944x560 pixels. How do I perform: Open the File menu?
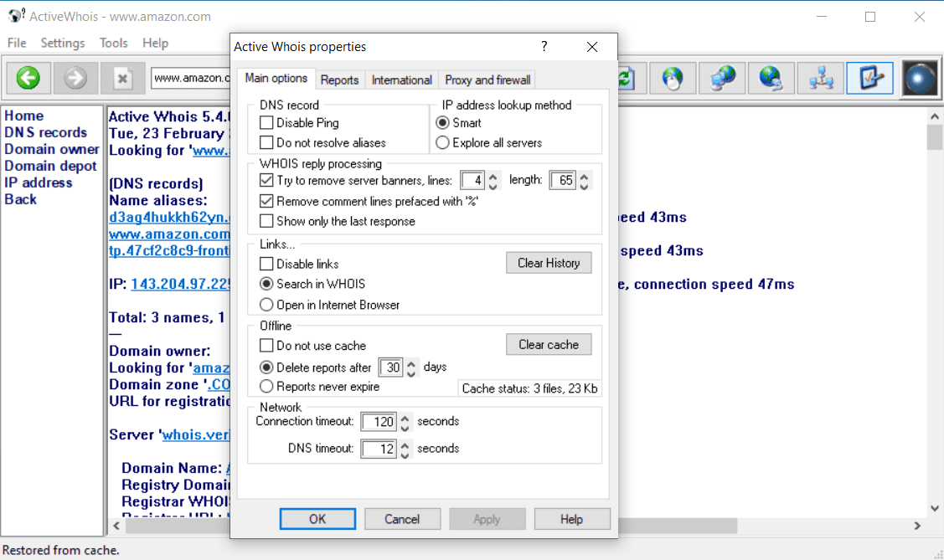tap(17, 43)
